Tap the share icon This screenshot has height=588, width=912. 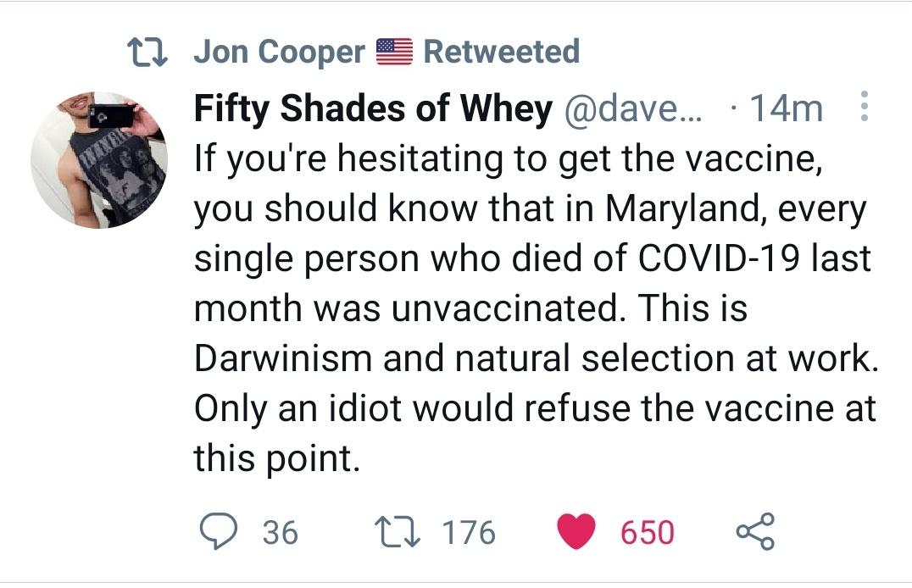point(754,532)
